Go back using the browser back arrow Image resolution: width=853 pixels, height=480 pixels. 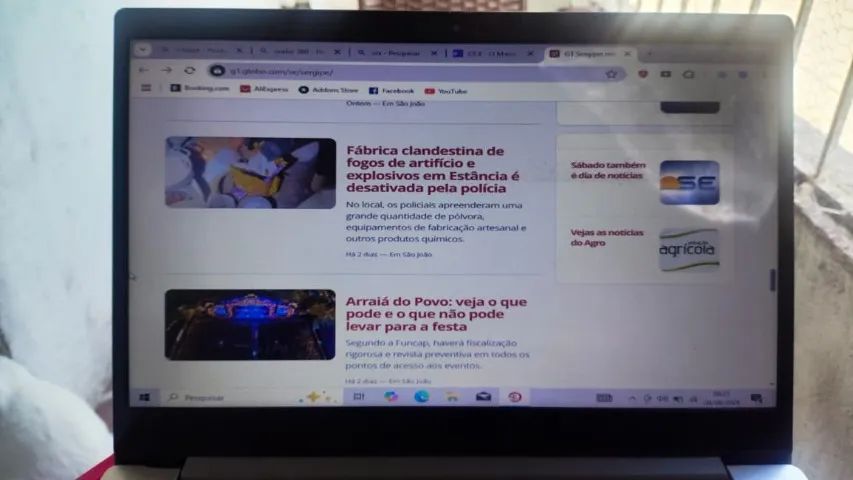click(144, 70)
